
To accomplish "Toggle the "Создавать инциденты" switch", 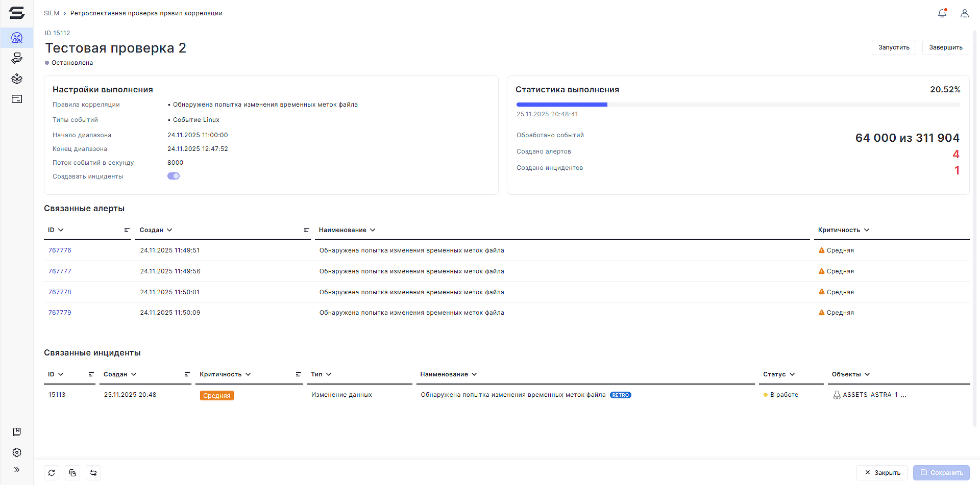I will tap(174, 176).
